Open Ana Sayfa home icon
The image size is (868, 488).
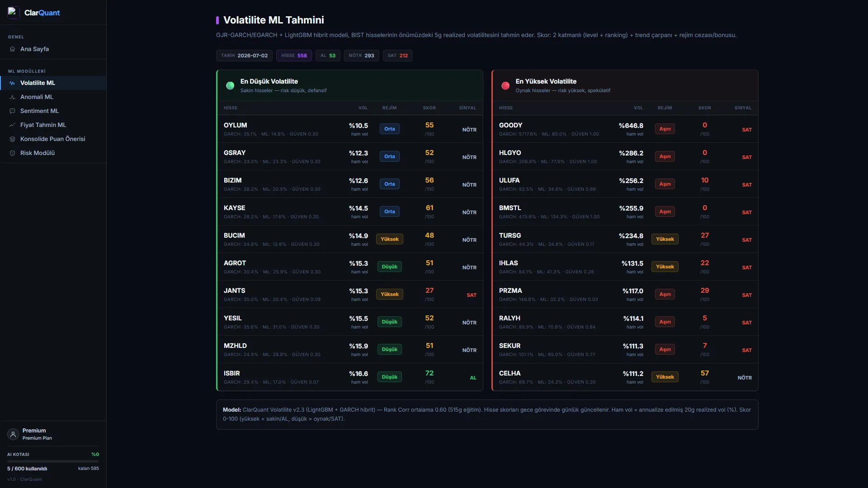click(x=12, y=49)
